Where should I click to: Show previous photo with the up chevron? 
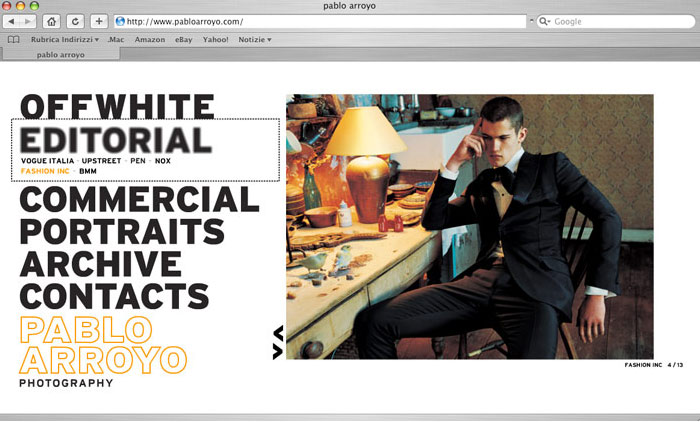pos(278,332)
